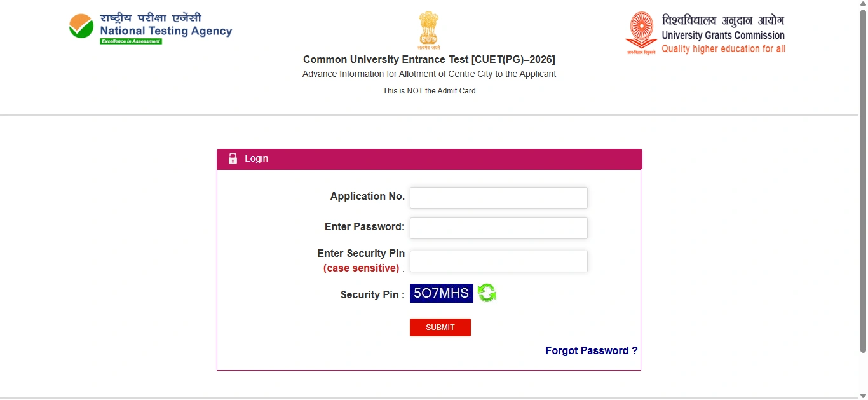The width and height of the screenshot is (868, 400).
Task: Click the National Testing Agency logo
Action: point(151,29)
